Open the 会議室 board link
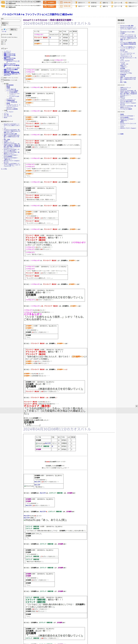The width and height of the screenshot is (138, 644). point(8,88)
